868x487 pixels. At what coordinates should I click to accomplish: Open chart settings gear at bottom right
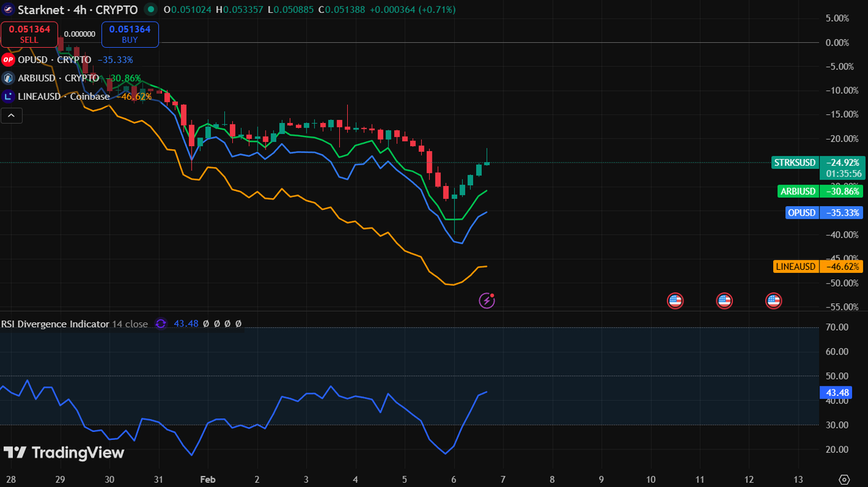click(x=844, y=480)
